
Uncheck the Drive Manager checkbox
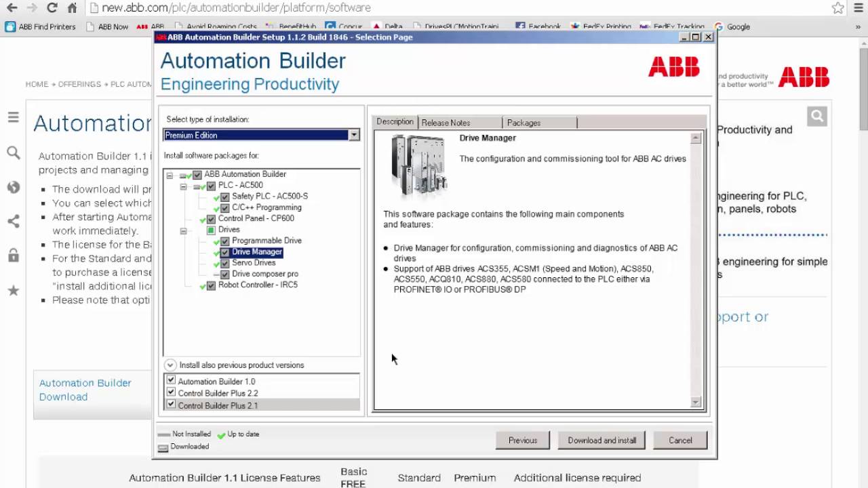pos(225,252)
